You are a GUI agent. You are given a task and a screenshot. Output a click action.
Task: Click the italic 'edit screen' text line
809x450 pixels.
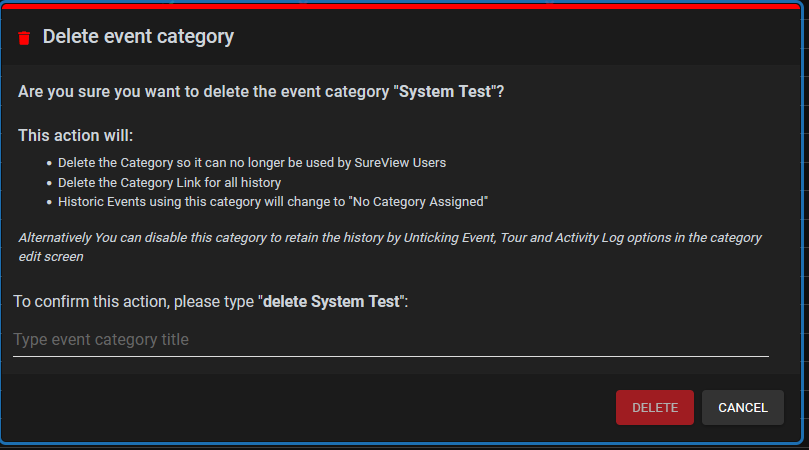tap(51, 257)
